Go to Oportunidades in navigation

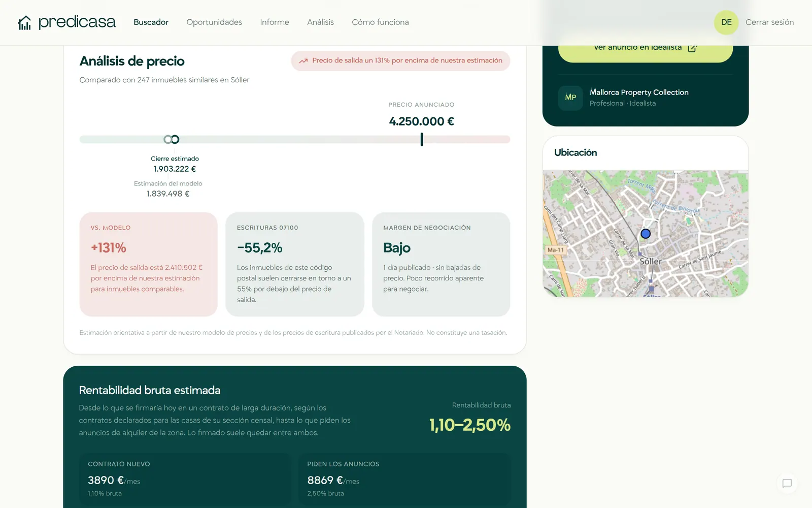214,22
